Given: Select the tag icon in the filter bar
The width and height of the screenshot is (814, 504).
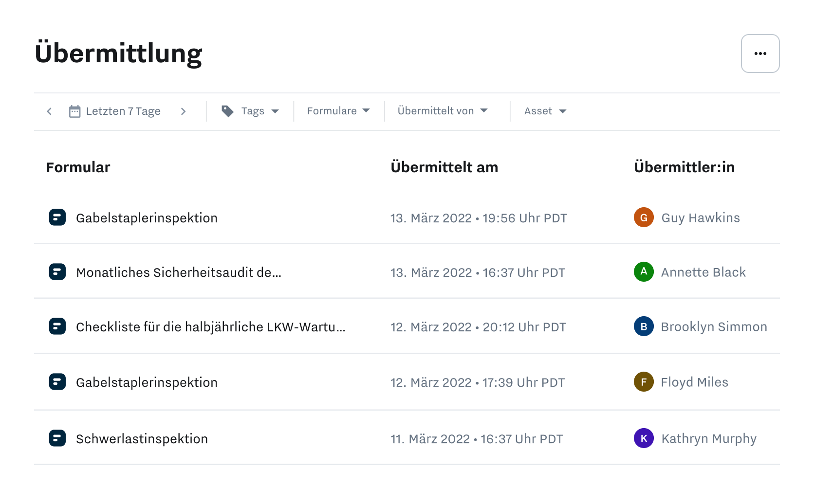Looking at the screenshot, I should (x=227, y=111).
